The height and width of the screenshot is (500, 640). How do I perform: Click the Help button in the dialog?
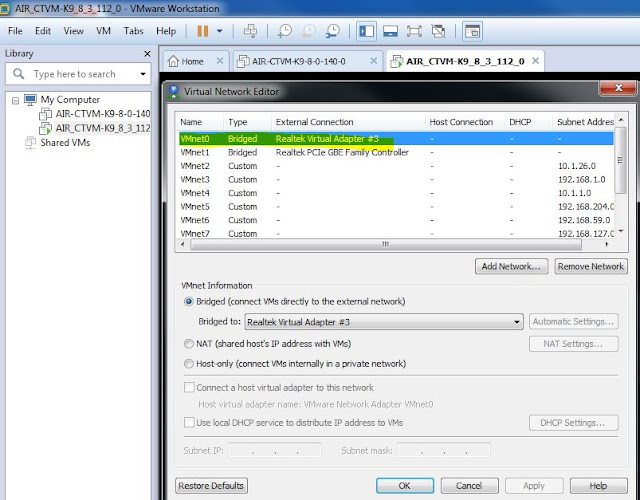598,486
